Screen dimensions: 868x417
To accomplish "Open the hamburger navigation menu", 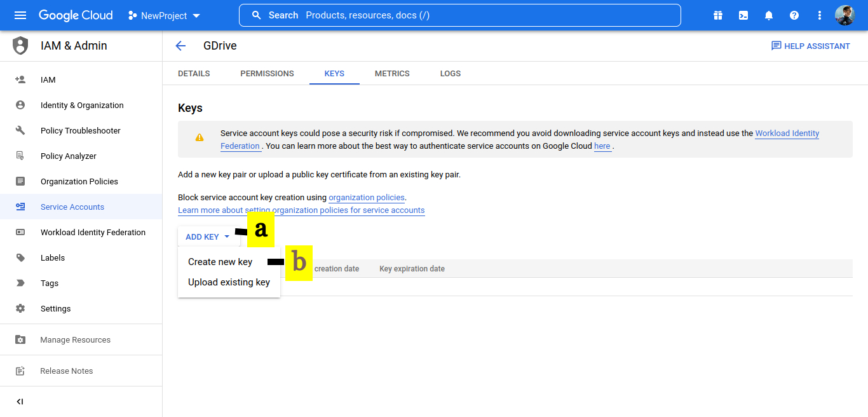I will pos(20,15).
